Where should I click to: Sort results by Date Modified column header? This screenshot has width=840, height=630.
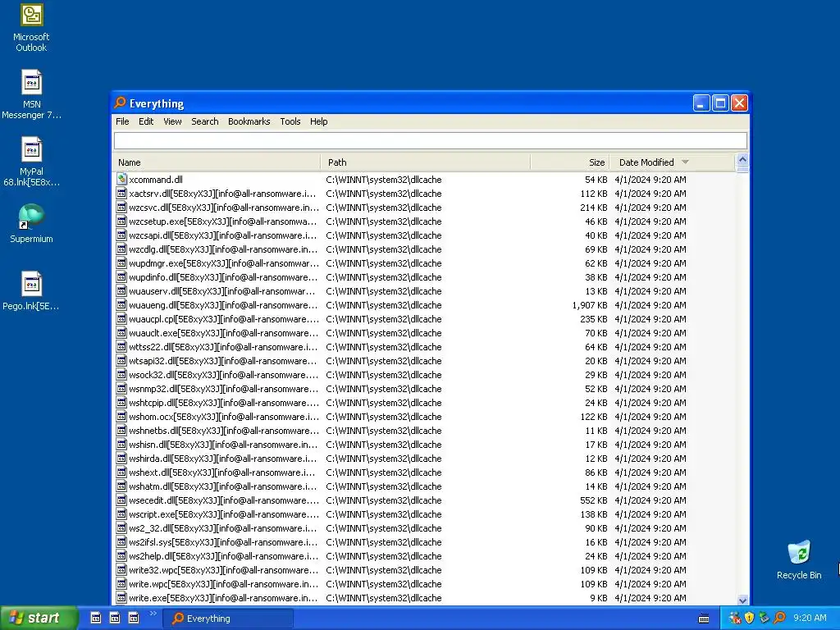[x=673, y=162]
